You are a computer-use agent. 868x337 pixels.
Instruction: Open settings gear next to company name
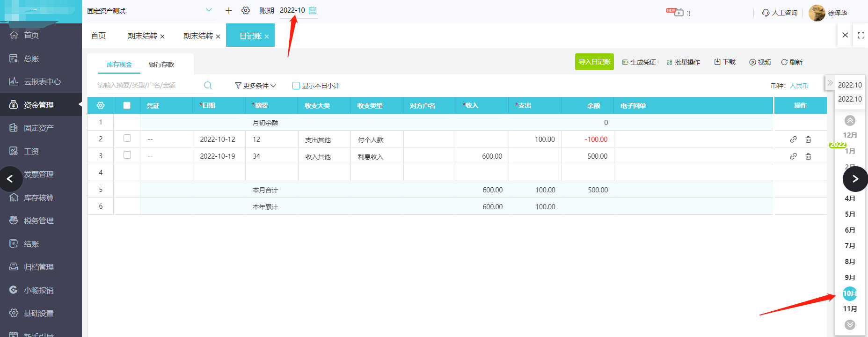tap(246, 10)
